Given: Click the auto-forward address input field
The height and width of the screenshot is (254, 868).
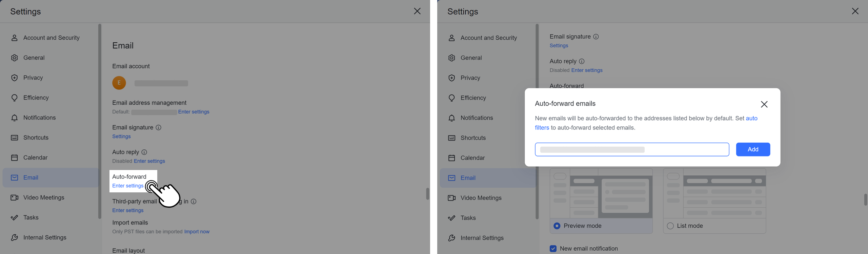Looking at the screenshot, I should point(632,150).
